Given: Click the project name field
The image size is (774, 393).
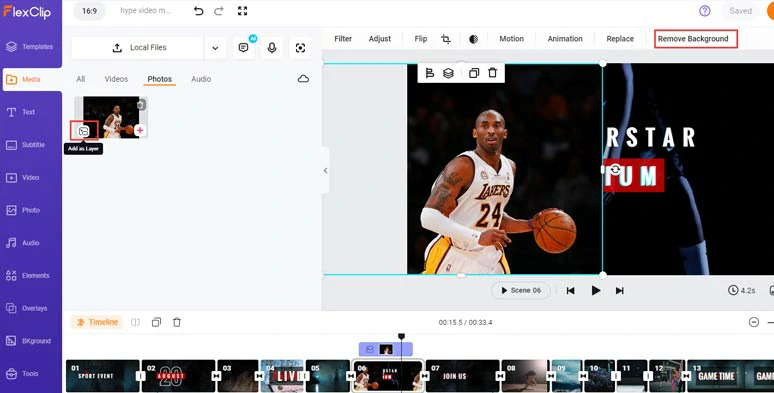Looking at the screenshot, I should (146, 11).
